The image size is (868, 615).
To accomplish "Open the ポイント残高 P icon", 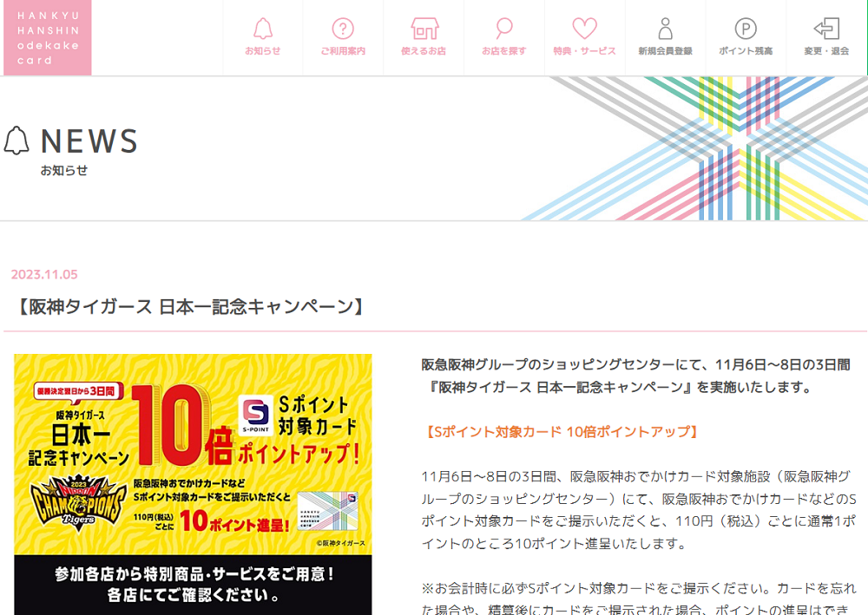I will tap(746, 29).
